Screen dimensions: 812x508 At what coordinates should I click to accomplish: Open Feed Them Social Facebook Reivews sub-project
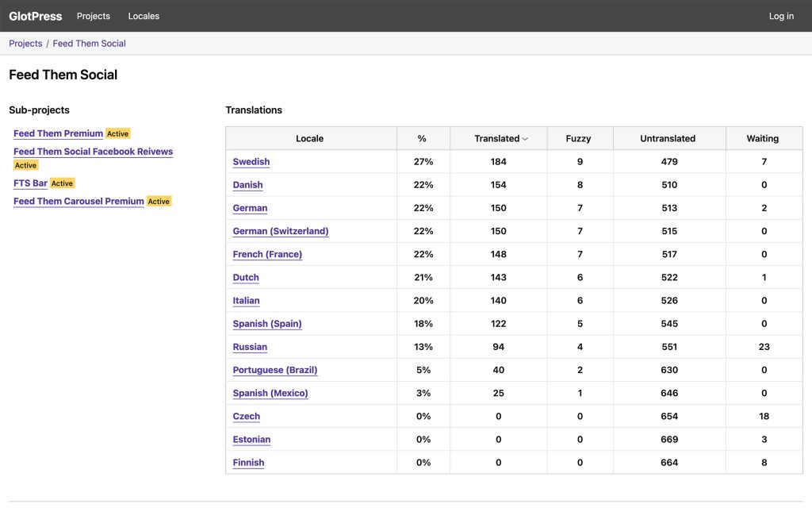[94, 152]
